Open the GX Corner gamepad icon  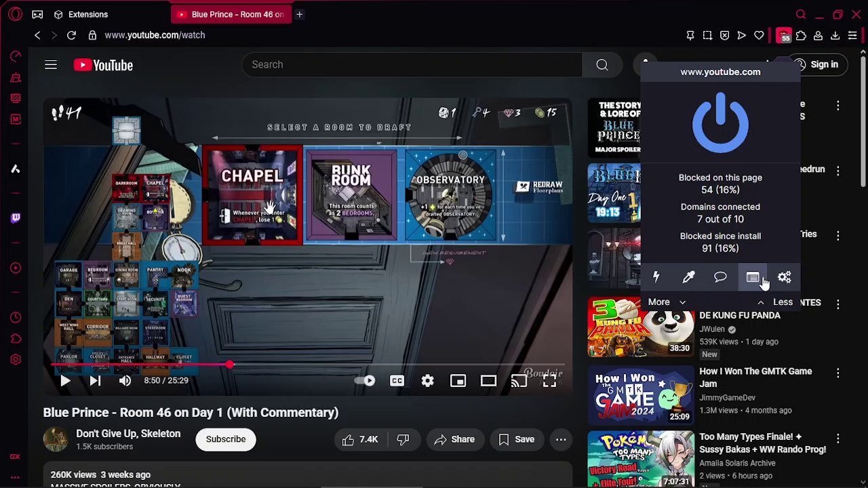37,14
